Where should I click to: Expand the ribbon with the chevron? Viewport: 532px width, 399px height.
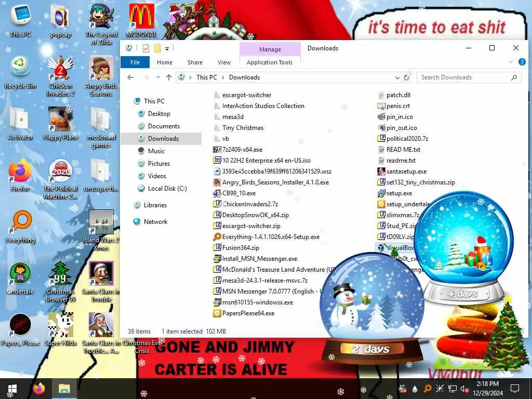[511, 62]
